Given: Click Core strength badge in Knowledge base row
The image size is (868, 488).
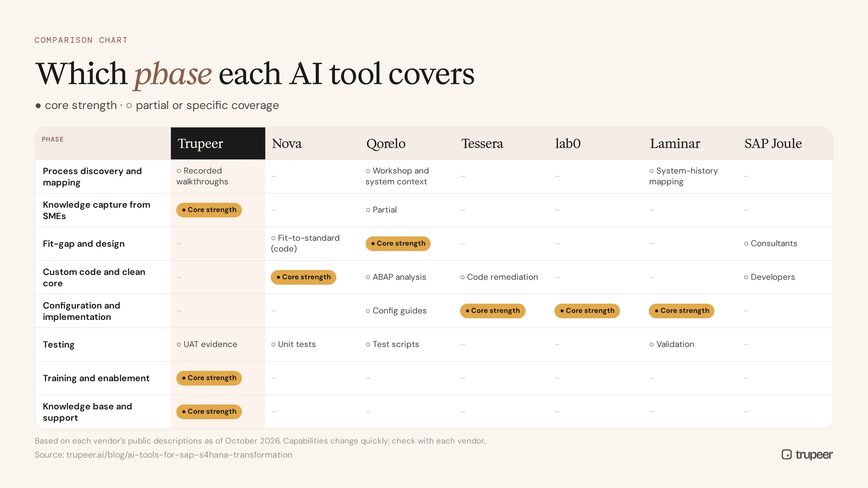Looking at the screenshot, I should click(x=209, y=412).
